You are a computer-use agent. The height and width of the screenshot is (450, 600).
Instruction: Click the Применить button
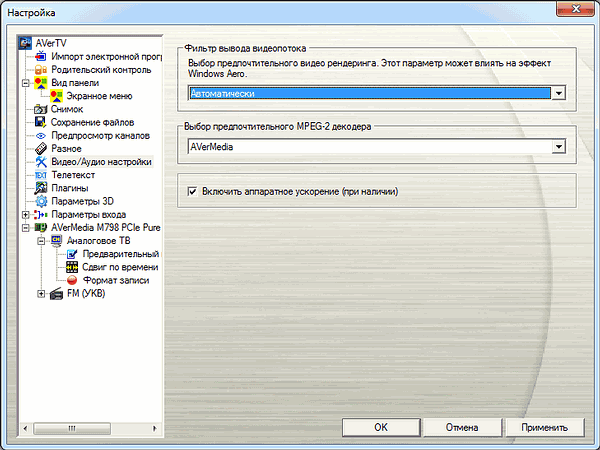(544, 427)
